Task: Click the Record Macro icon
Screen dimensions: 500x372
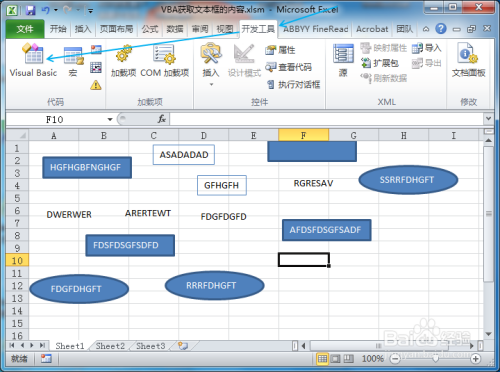Action: [x=96, y=49]
